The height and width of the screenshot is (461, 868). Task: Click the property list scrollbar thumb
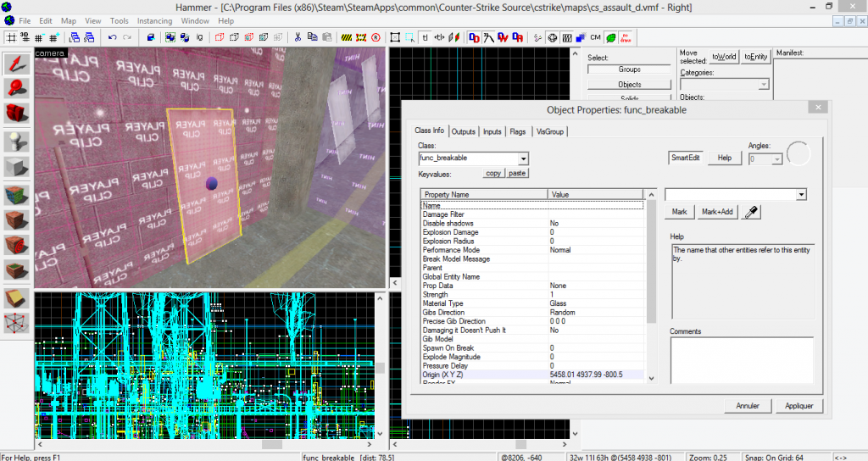point(651,261)
